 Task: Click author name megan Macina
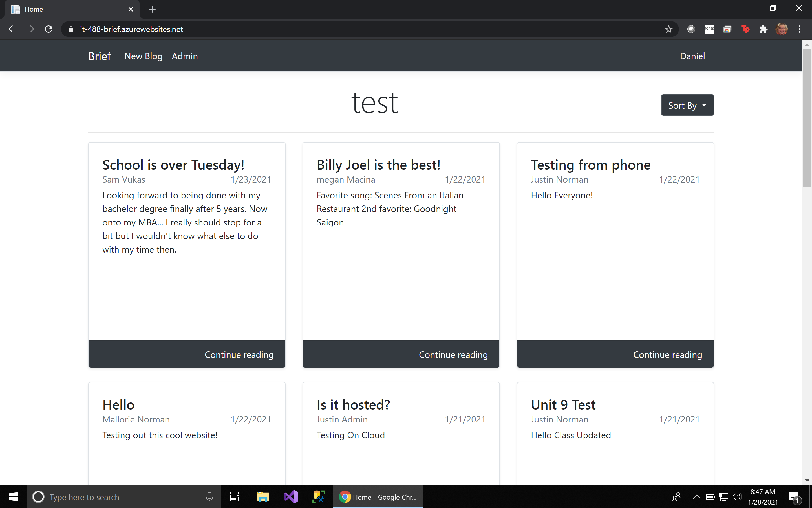pyautogui.click(x=346, y=179)
